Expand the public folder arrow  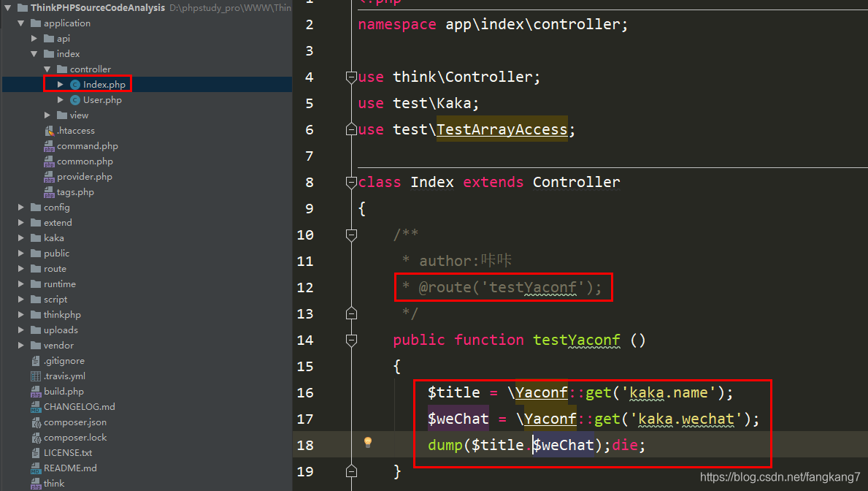pos(21,254)
